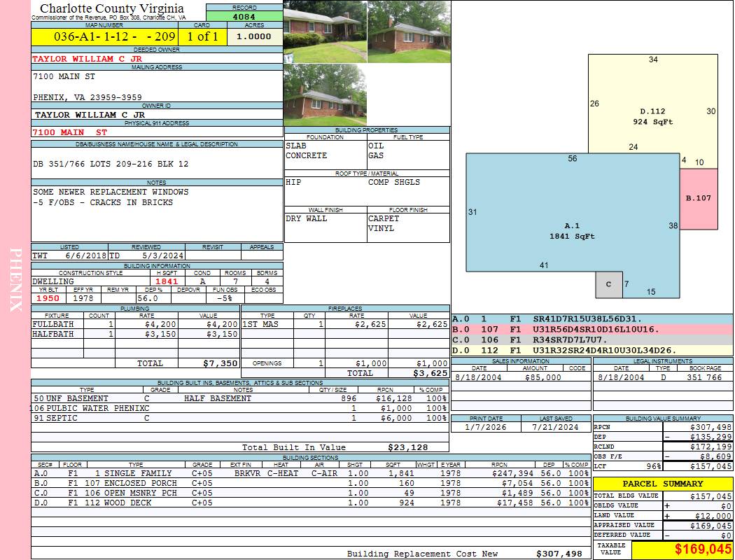
Task: Select the yellow Parcel Summary header
Action: click(662, 484)
